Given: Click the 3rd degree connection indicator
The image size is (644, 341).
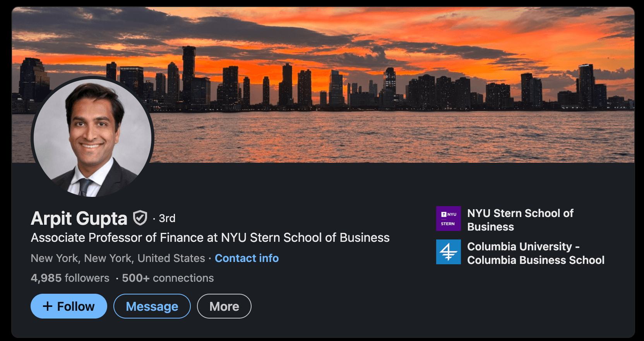Looking at the screenshot, I should [167, 218].
